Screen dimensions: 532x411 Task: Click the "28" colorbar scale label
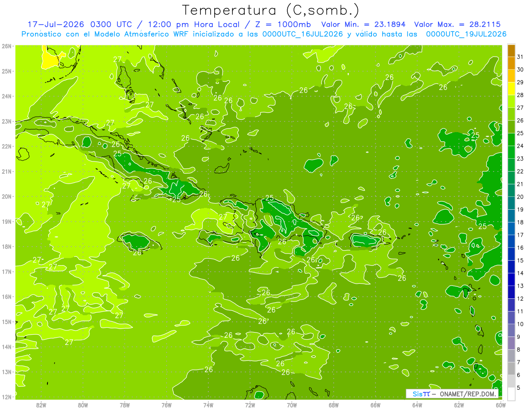click(520, 95)
